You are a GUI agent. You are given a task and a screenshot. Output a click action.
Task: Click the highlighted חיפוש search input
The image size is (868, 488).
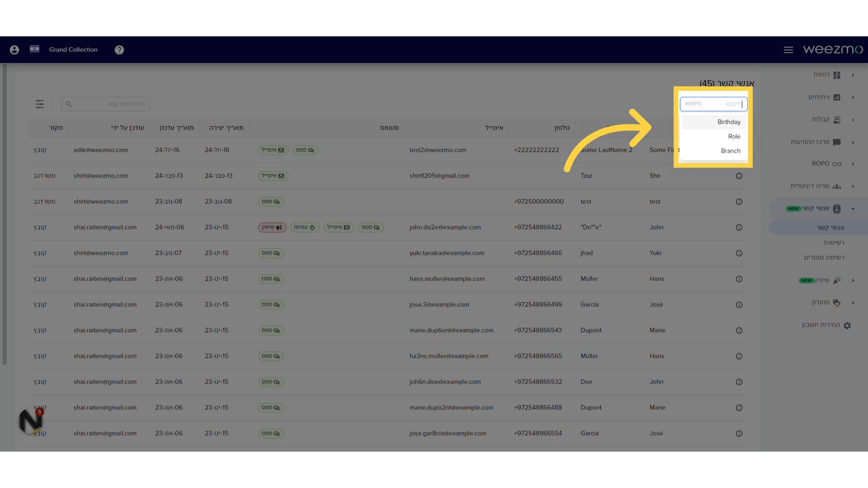pos(713,104)
